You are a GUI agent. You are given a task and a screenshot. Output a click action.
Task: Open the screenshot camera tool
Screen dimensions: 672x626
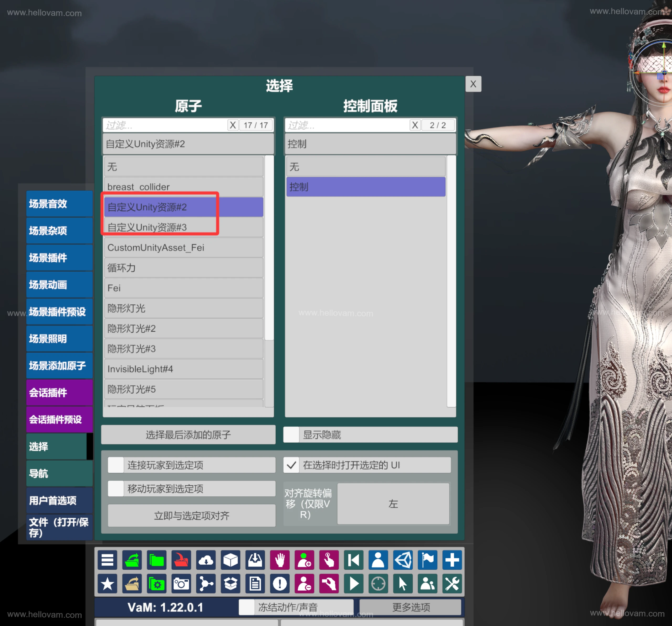pos(181,583)
